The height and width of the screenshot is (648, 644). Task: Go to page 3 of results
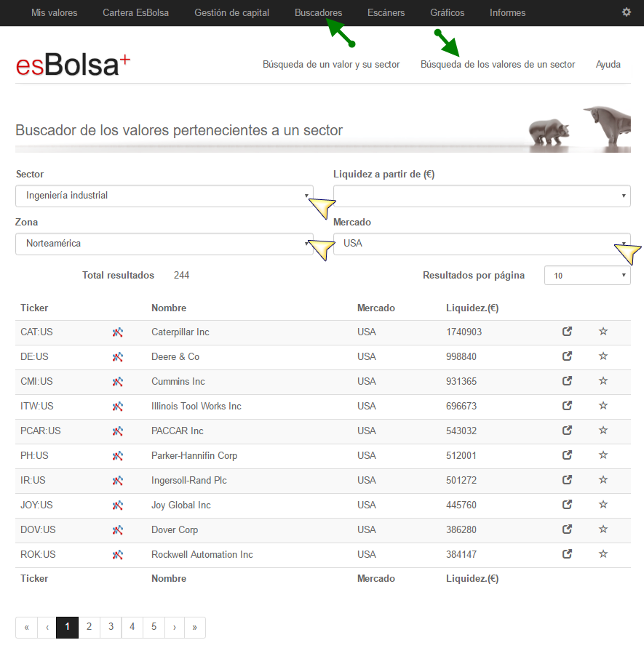111,627
